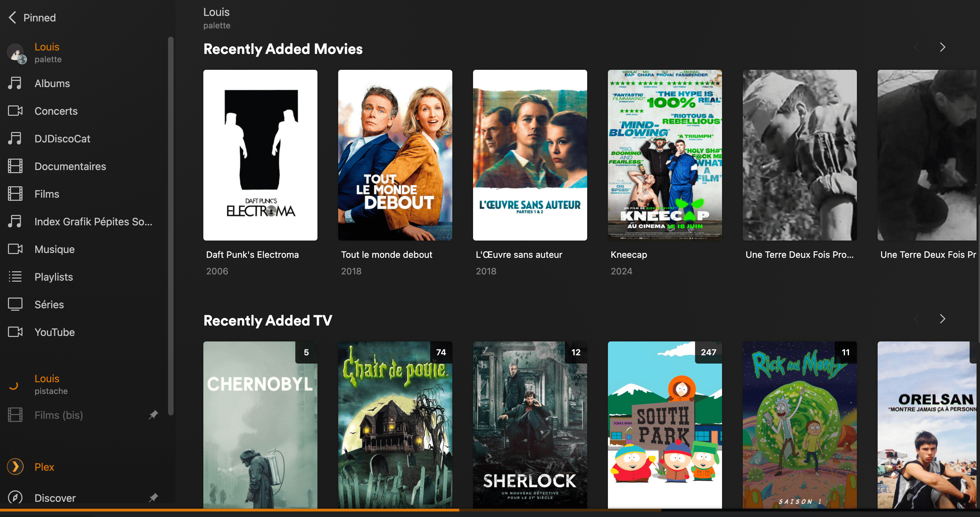Open the Documentaires film strip icon
Image resolution: width=980 pixels, height=517 pixels.
(x=15, y=166)
